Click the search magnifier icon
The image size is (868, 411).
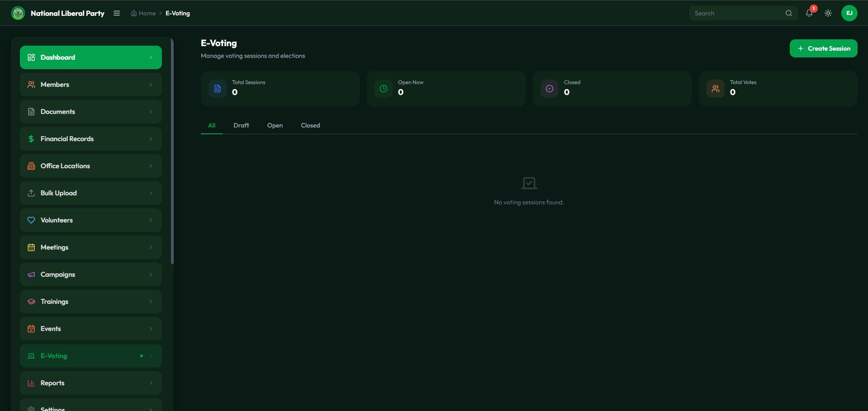coord(789,13)
